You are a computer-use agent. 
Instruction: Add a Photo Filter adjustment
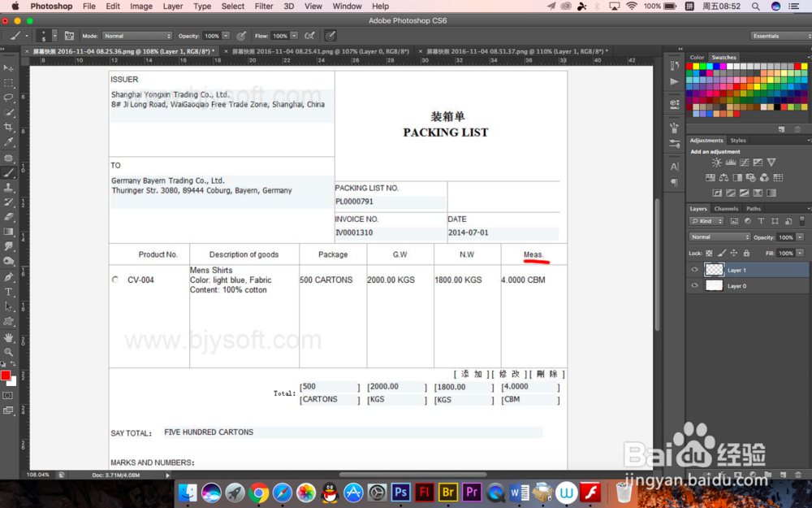tap(751, 178)
